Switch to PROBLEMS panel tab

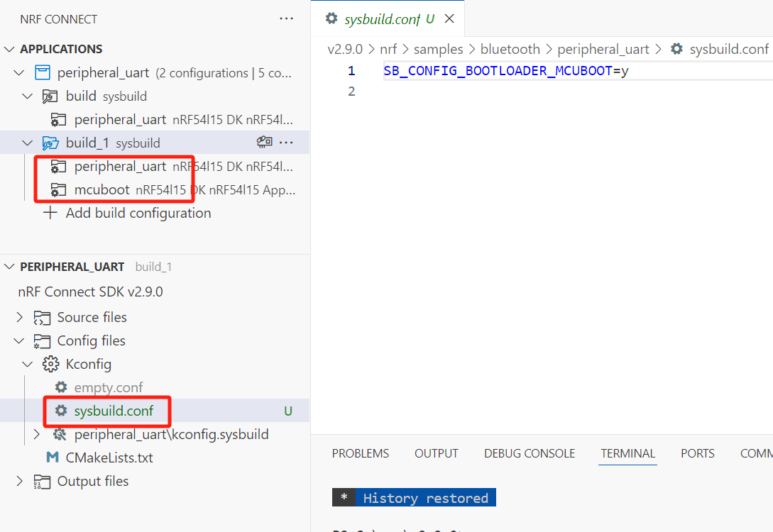pyautogui.click(x=361, y=453)
